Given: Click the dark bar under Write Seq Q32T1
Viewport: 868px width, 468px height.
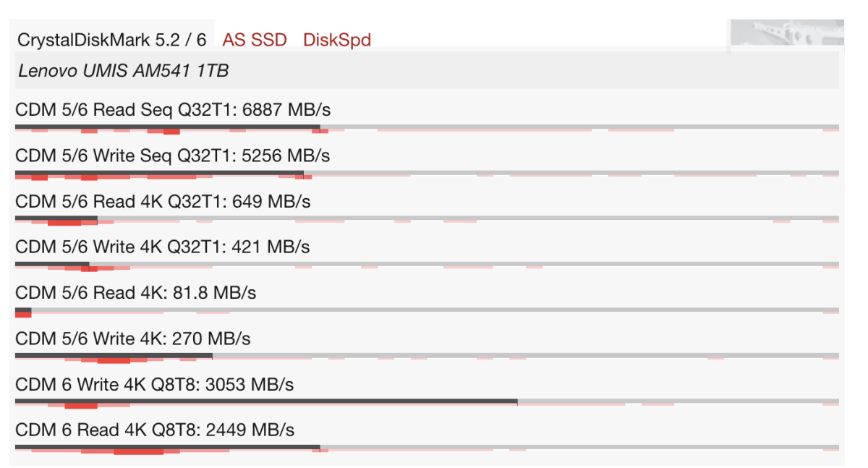Looking at the screenshot, I should 159,173.
